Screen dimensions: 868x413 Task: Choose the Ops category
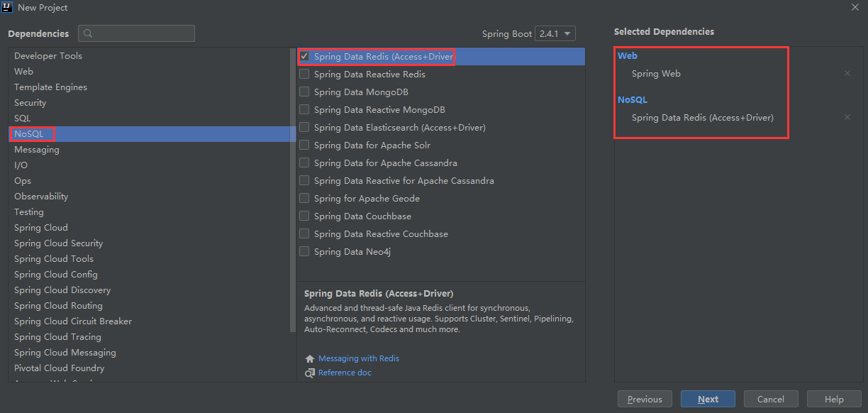pos(149,181)
